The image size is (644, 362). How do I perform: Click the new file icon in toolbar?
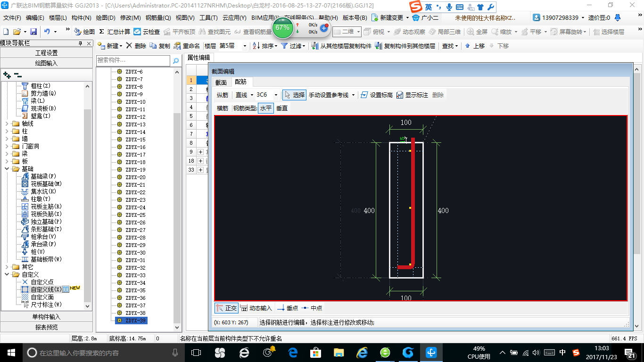[6, 32]
